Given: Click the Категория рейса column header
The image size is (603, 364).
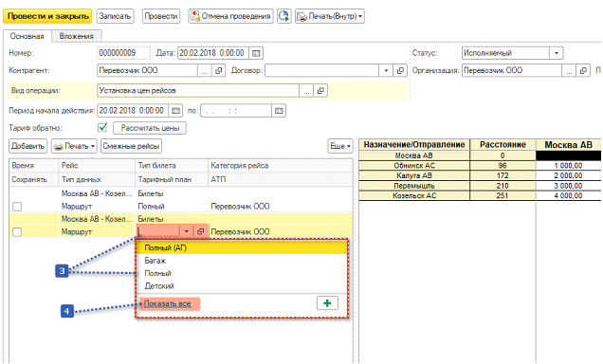Looking at the screenshot, I should click(x=281, y=166).
